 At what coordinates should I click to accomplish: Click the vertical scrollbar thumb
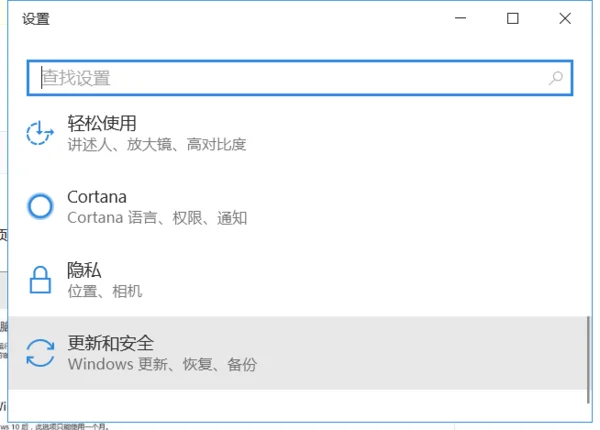(587, 350)
